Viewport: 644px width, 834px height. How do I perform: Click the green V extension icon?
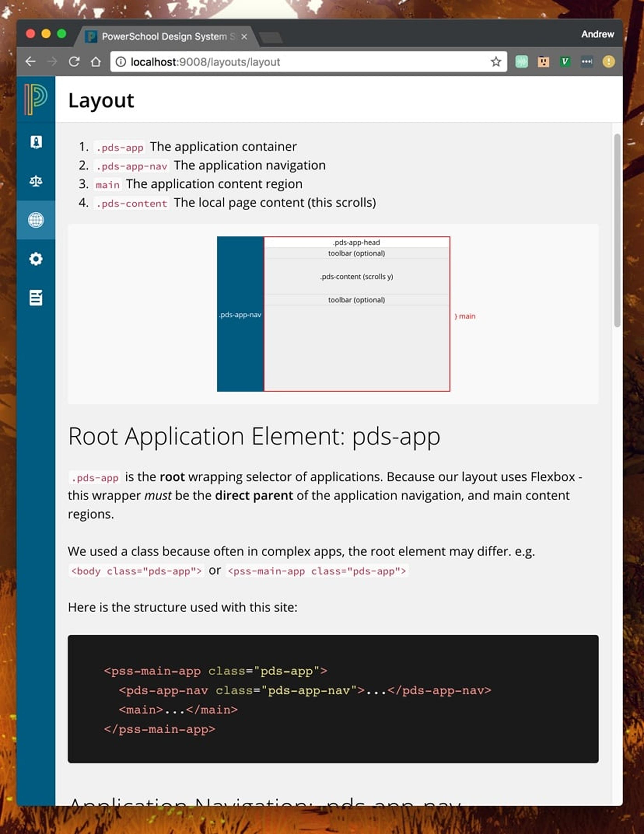click(565, 61)
